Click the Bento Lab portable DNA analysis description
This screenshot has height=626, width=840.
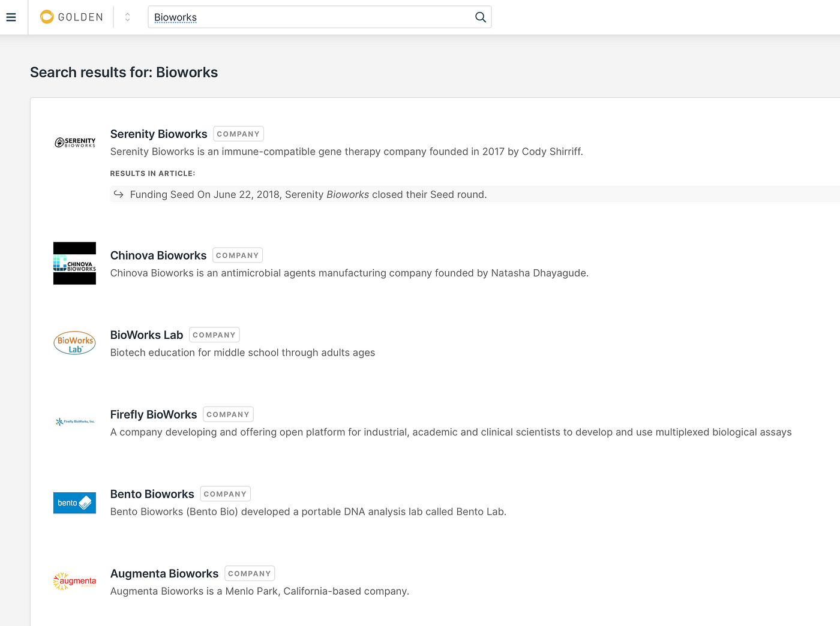[x=308, y=512]
